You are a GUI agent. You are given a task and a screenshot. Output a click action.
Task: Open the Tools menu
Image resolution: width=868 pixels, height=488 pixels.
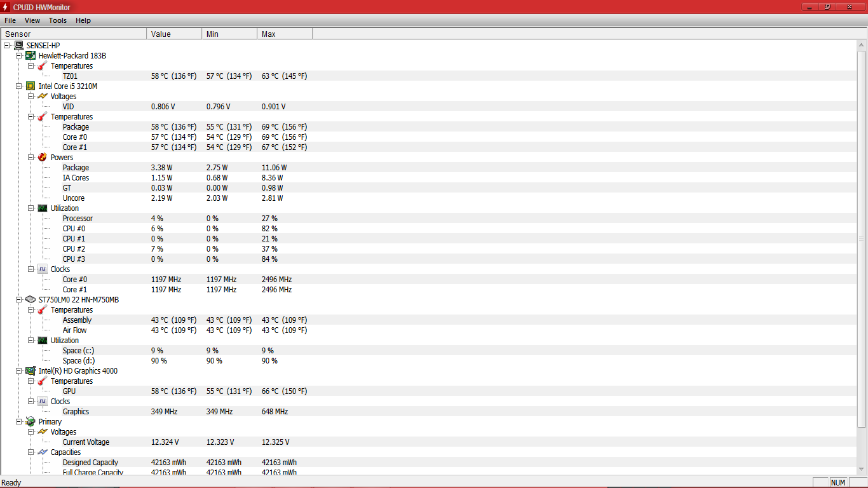click(x=58, y=20)
